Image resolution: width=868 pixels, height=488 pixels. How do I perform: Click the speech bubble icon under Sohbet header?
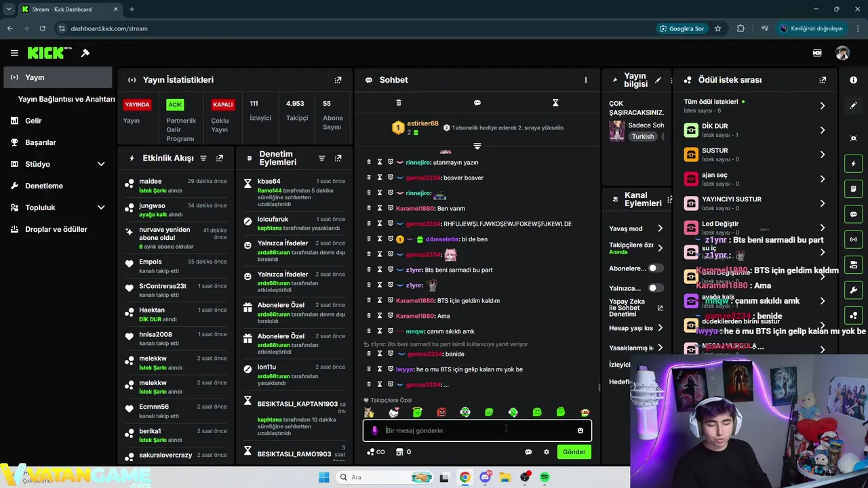[477, 102]
